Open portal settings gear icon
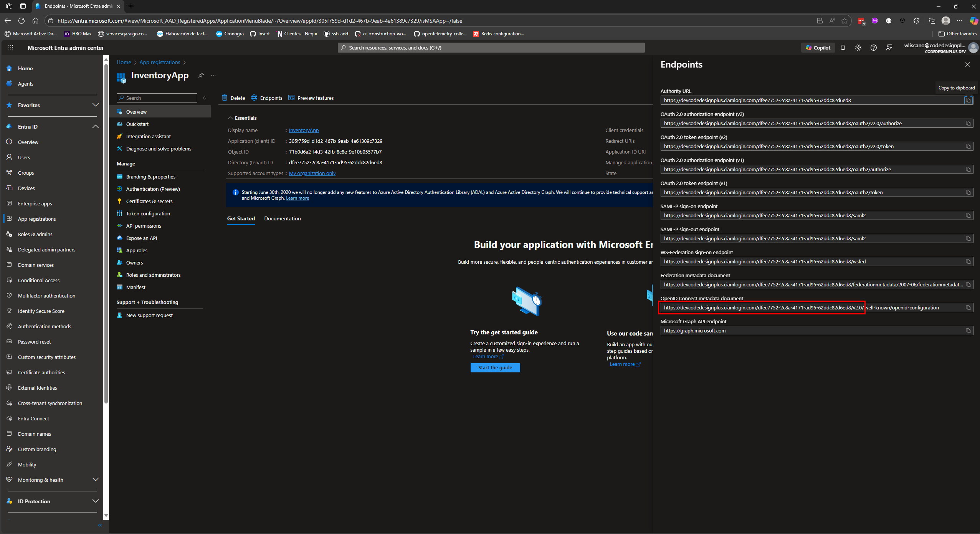This screenshot has height=534, width=980. pos(858,48)
